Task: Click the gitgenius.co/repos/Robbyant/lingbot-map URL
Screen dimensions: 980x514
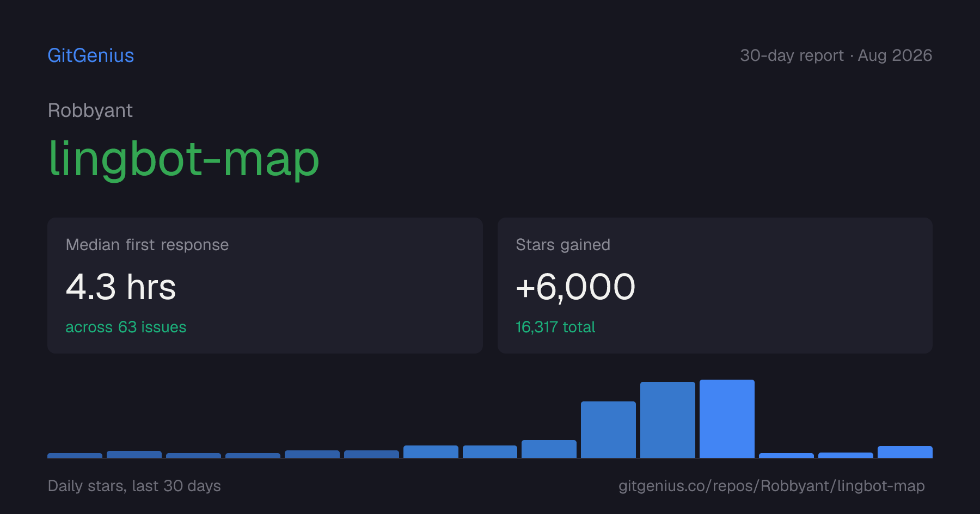Action: coord(771,486)
